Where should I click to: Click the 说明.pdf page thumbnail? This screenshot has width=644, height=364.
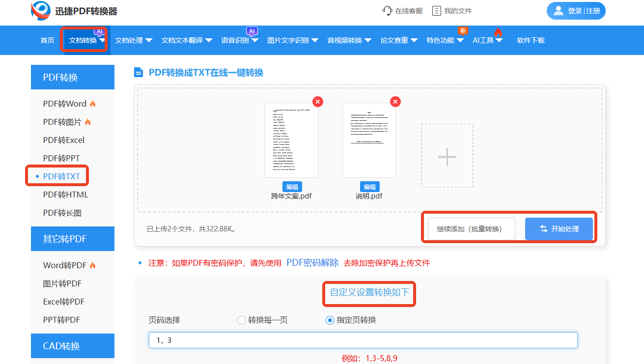[369, 140]
